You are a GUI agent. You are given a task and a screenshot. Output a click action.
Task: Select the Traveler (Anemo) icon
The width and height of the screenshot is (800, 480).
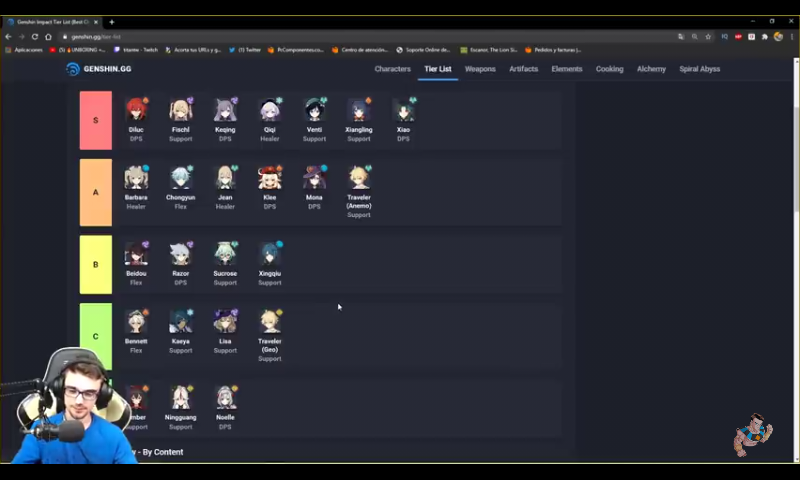[359, 178]
